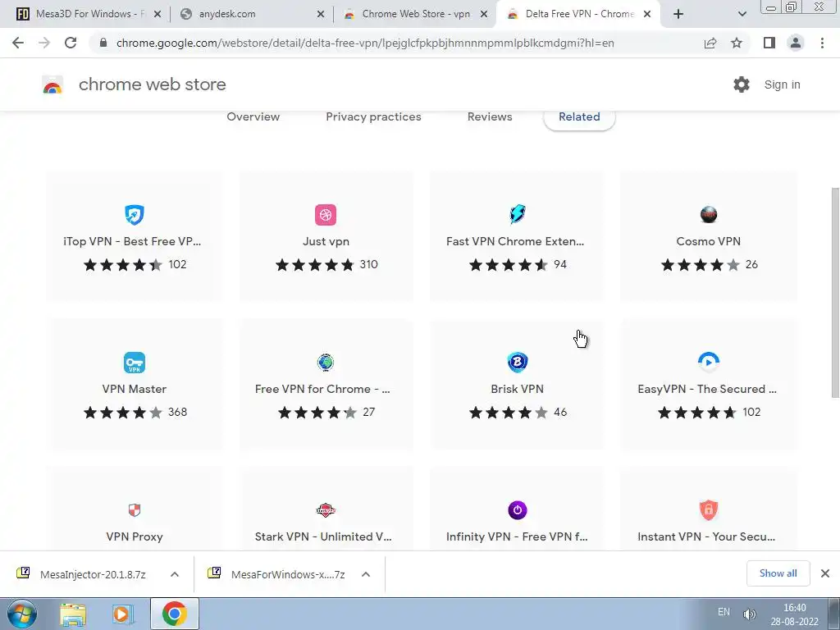The image size is (840, 630).
Task: Open the EasyVPN play icon
Action: (709, 362)
